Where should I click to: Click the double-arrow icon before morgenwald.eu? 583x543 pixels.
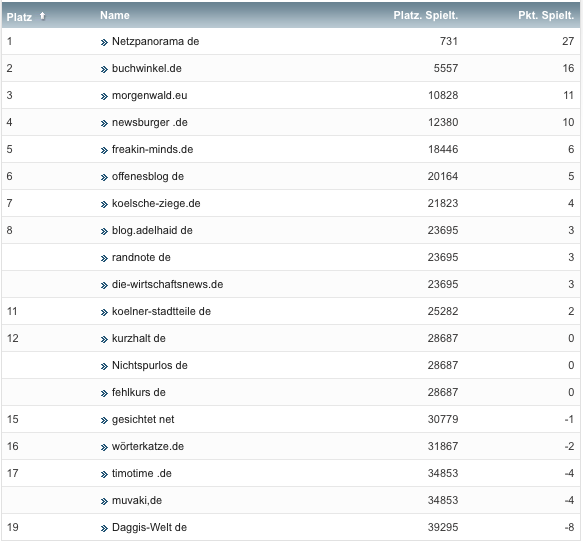point(104,97)
